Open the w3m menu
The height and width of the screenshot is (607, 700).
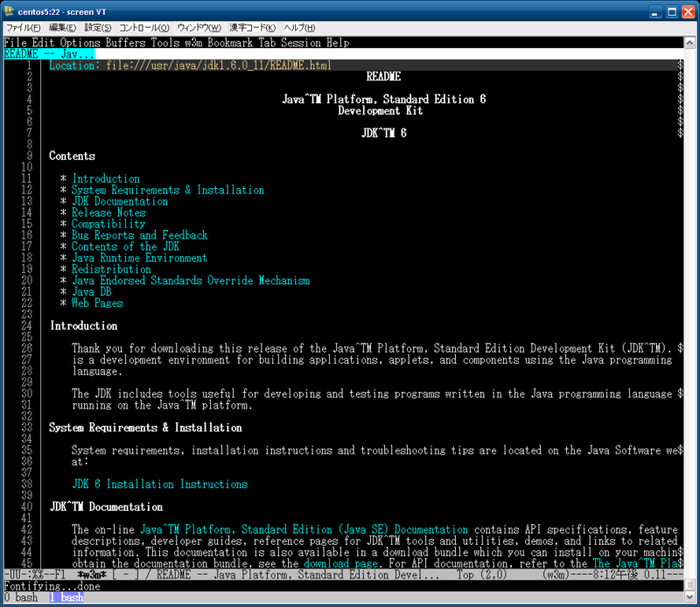pos(193,43)
